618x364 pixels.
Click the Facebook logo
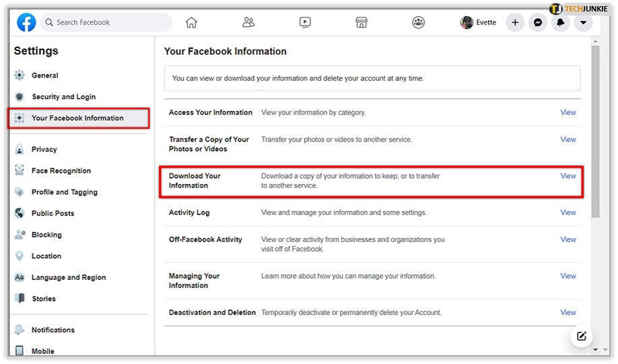[x=26, y=22]
